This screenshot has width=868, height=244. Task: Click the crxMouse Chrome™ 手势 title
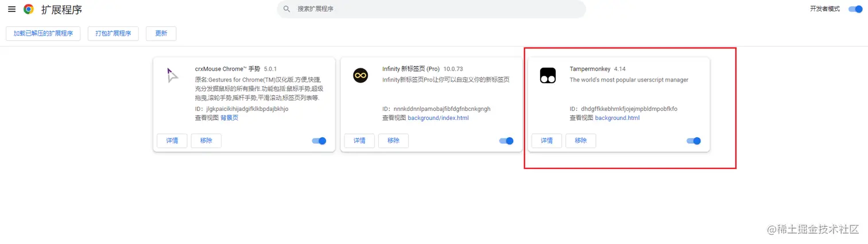pos(227,69)
